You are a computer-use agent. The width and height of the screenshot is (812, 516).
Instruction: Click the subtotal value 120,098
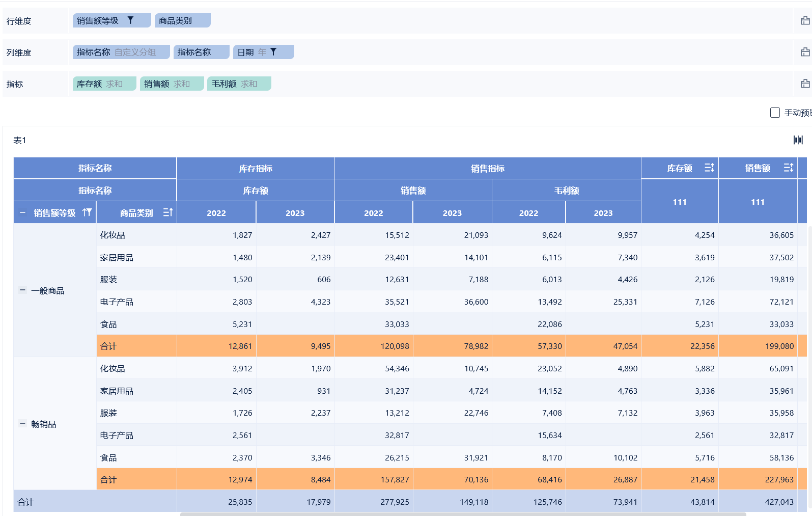point(395,346)
